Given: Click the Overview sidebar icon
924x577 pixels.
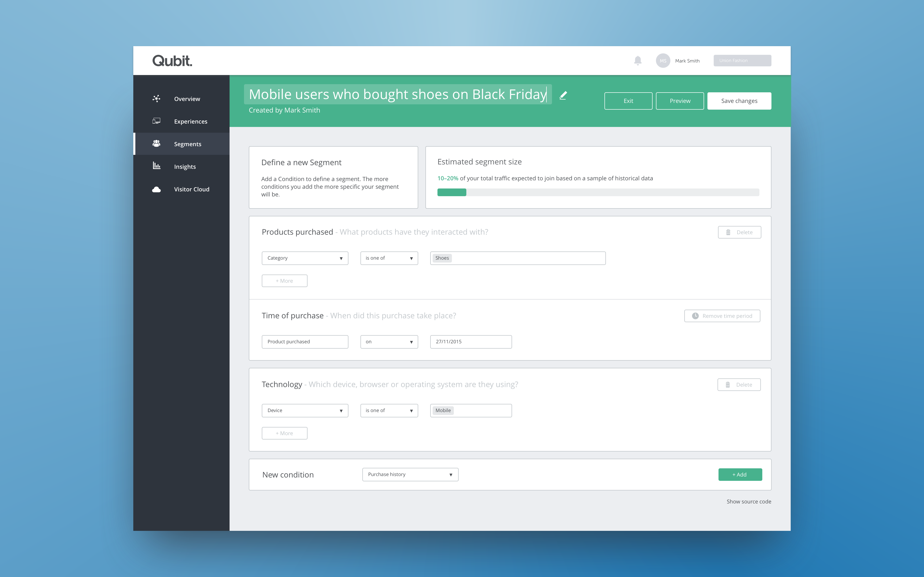Looking at the screenshot, I should [156, 99].
